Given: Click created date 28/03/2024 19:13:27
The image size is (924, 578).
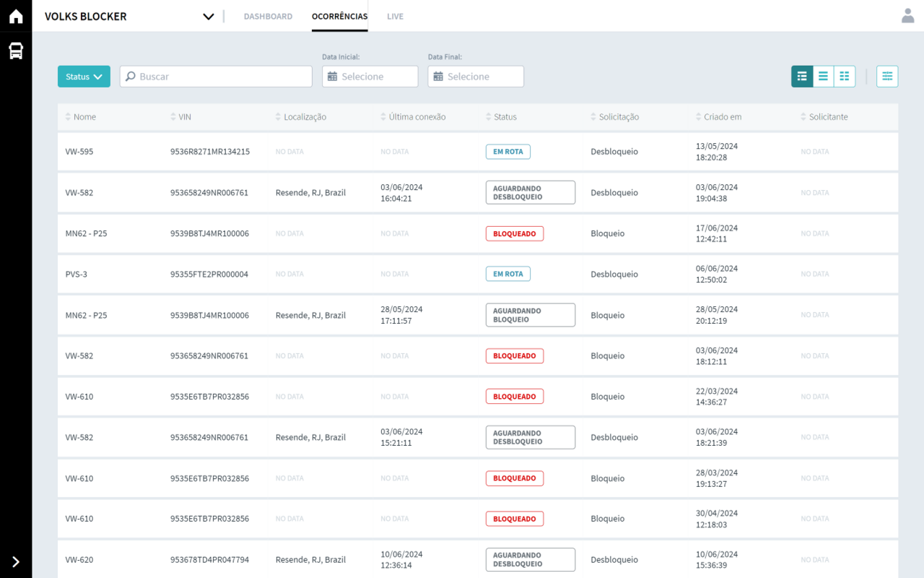Looking at the screenshot, I should tap(717, 478).
